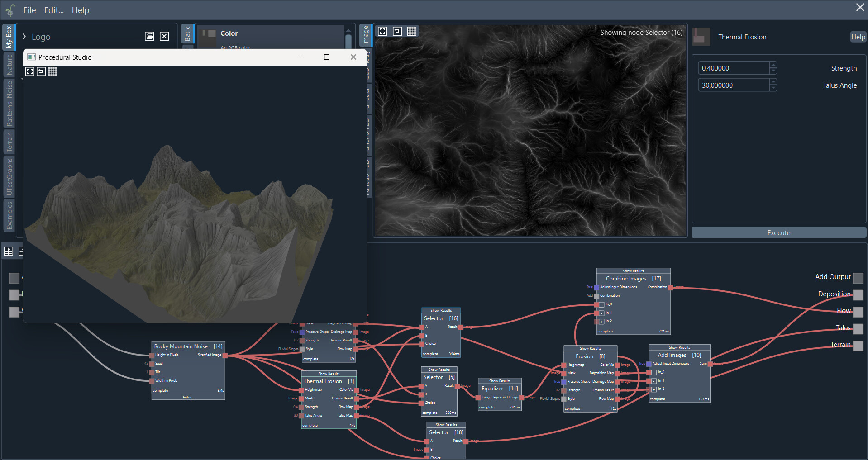This screenshot has width=868, height=460.
Task: Toggle Adjust Input Dimensions on the Add Images node
Action: coord(648,363)
